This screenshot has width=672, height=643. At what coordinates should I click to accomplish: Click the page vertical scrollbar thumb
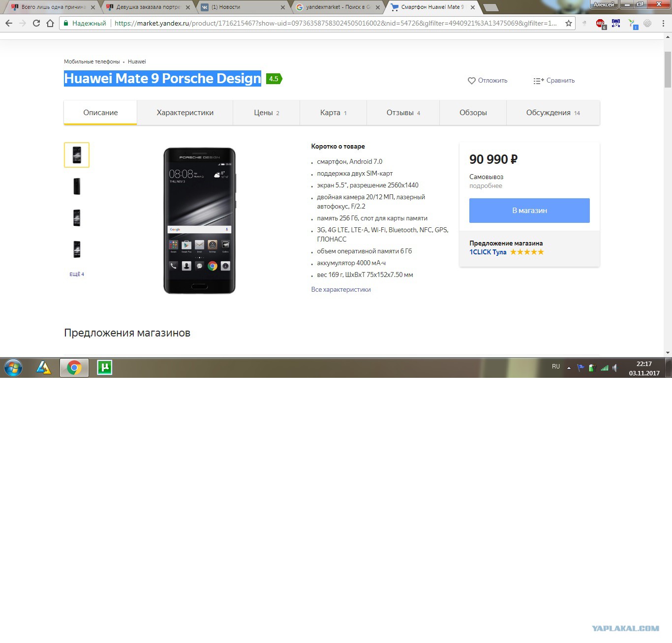click(x=668, y=69)
